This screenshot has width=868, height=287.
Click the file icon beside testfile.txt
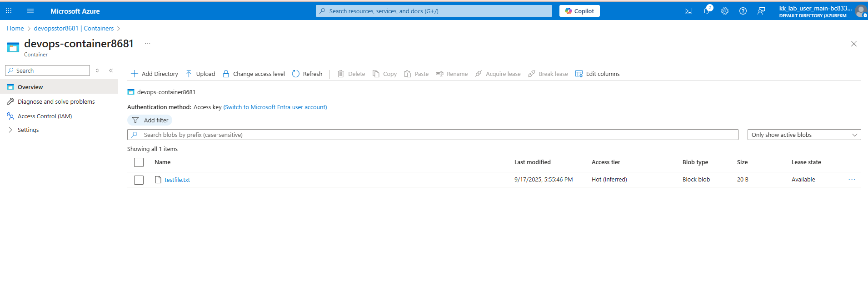158,180
